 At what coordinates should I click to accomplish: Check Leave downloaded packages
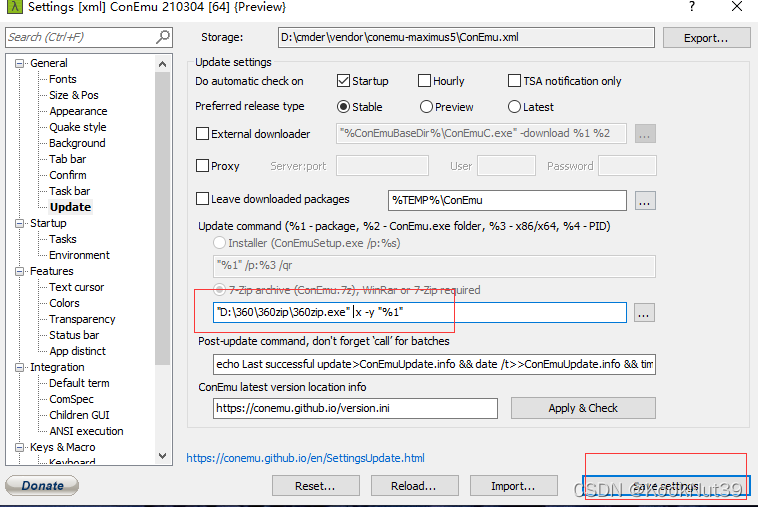203,199
